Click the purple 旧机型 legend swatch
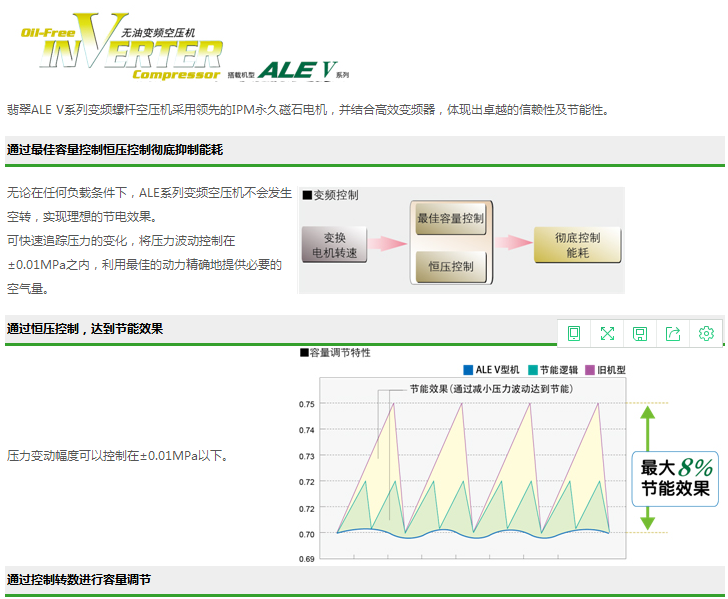 (590, 370)
